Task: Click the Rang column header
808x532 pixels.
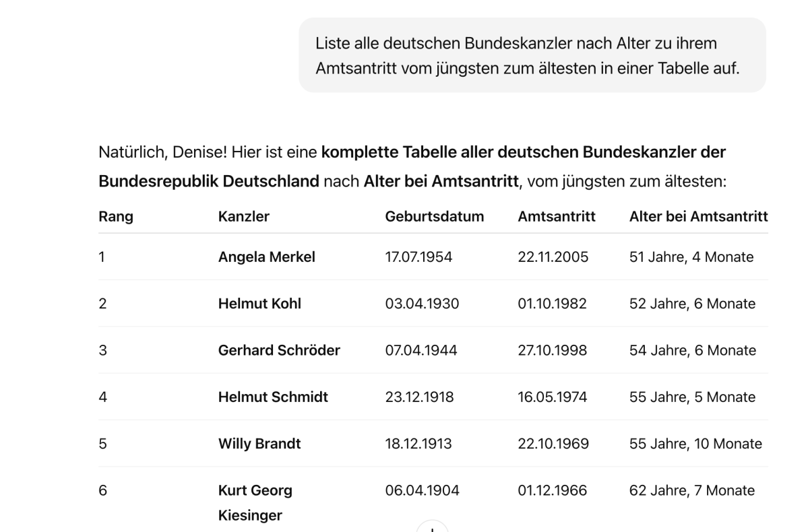Action: click(116, 216)
